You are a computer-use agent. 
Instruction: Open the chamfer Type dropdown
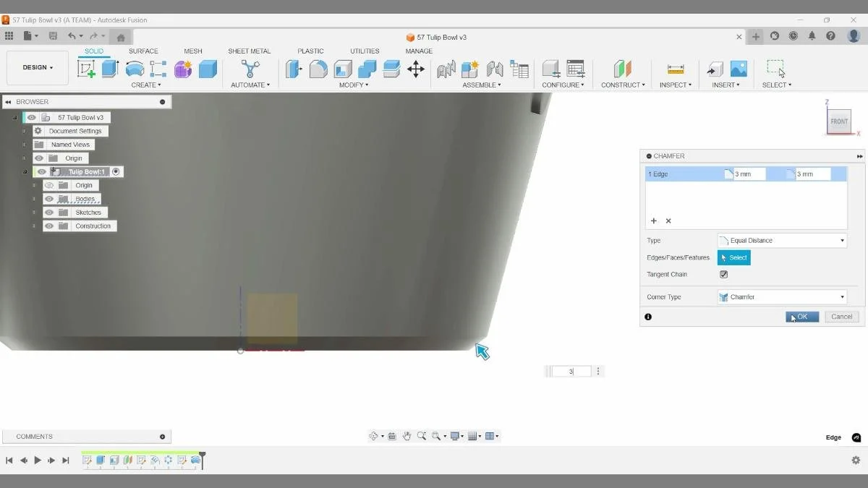(x=782, y=241)
